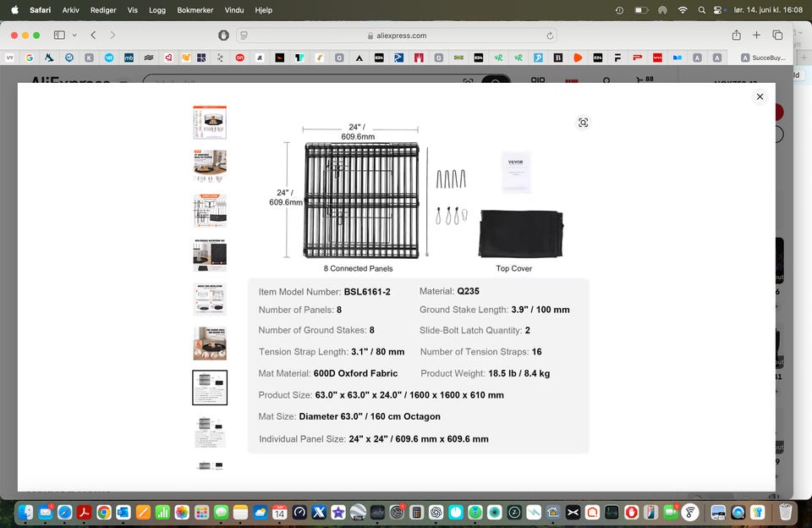Open the Google favorite in bookmarks bar
Image resolution: width=812 pixels, height=528 pixels.
pyautogui.click(x=30, y=58)
